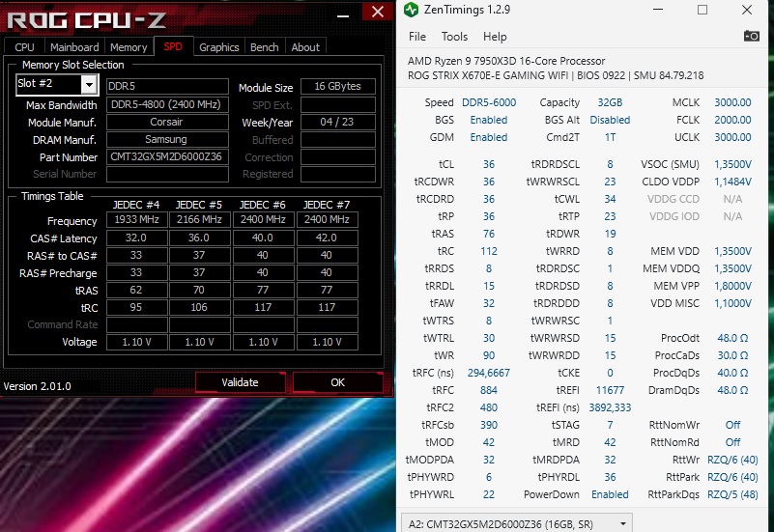The image size is (774, 532).
Task: Click the Module Manuf. Corsair field
Action: pos(167,122)
